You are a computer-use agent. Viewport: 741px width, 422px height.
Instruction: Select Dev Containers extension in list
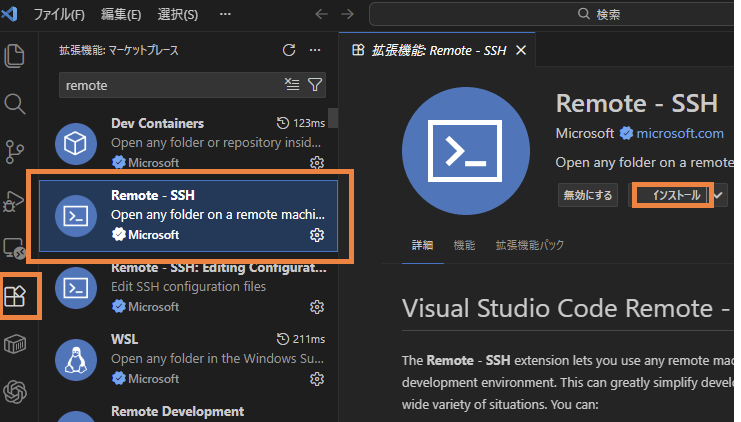[x=189, y=143]
